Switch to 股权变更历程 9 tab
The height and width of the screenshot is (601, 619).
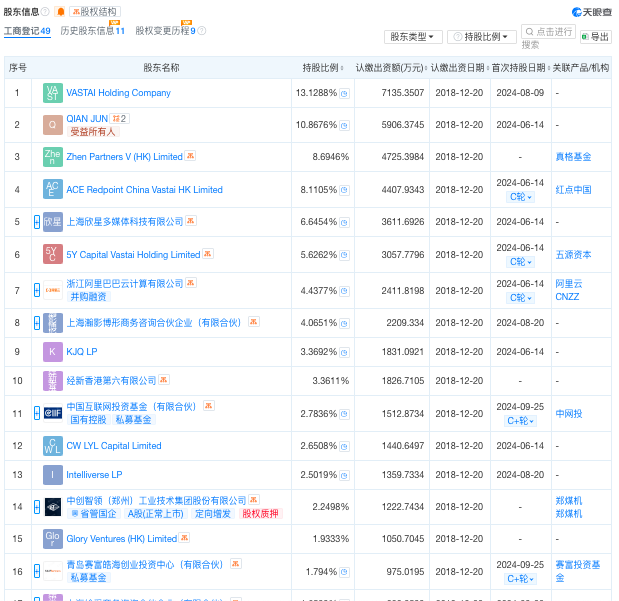165,31
